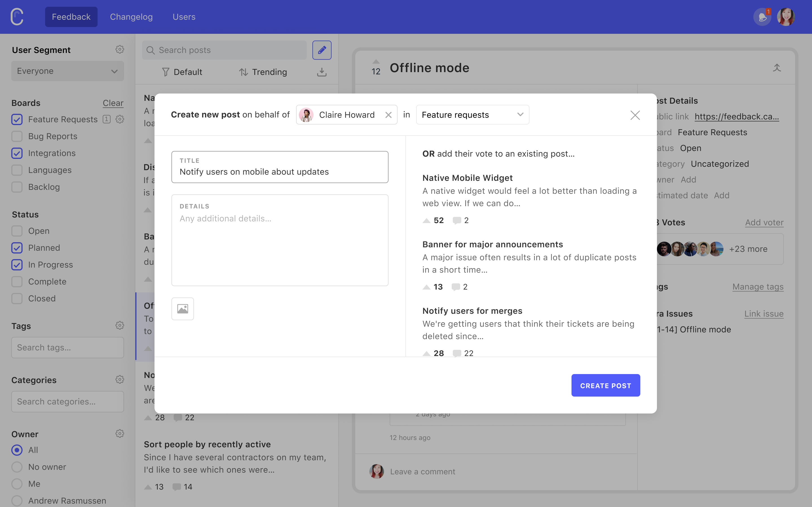Toggle the Languages board checkbox
The height and width of the screenshot is (507, 812).
(x=17, y=170)
